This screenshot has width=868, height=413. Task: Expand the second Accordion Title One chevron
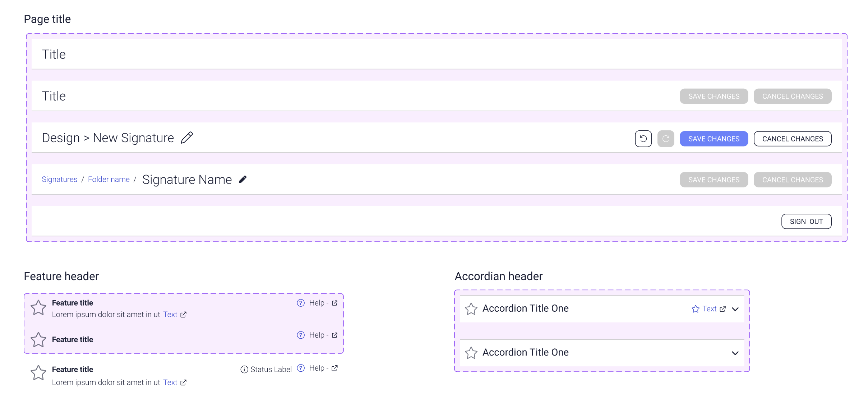[x=735, y=353]
